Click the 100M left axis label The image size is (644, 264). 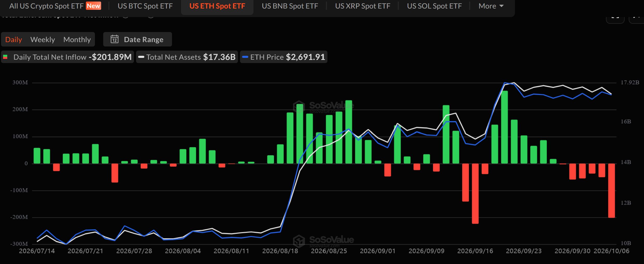pyautogui.click(x=20, y=136)
